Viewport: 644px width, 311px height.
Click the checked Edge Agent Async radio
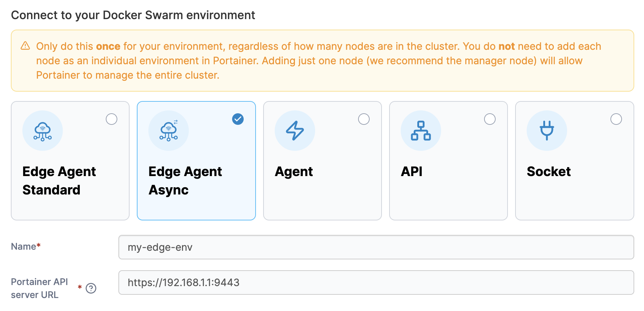click(x=238, y=119)
